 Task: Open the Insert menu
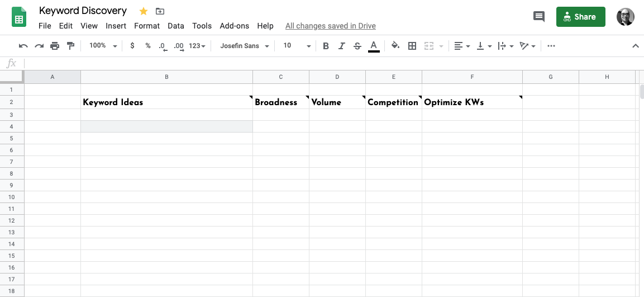(x=116, y=26)
